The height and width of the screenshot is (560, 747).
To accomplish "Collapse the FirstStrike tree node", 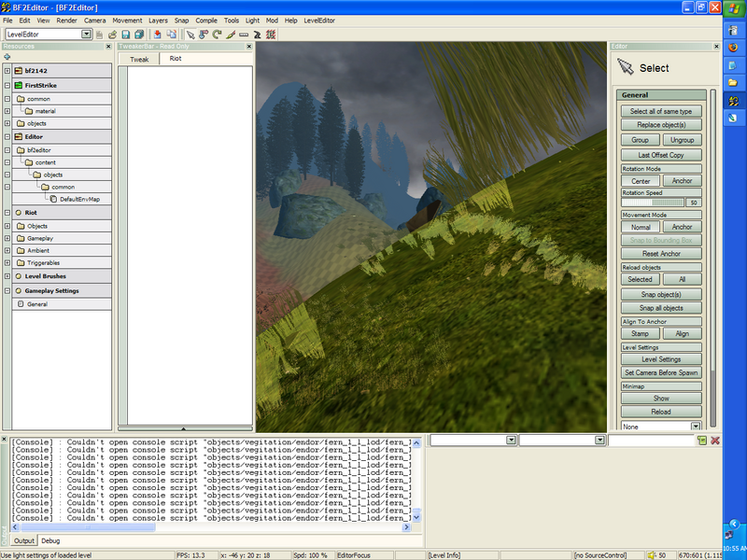I will tap(7, 85).
